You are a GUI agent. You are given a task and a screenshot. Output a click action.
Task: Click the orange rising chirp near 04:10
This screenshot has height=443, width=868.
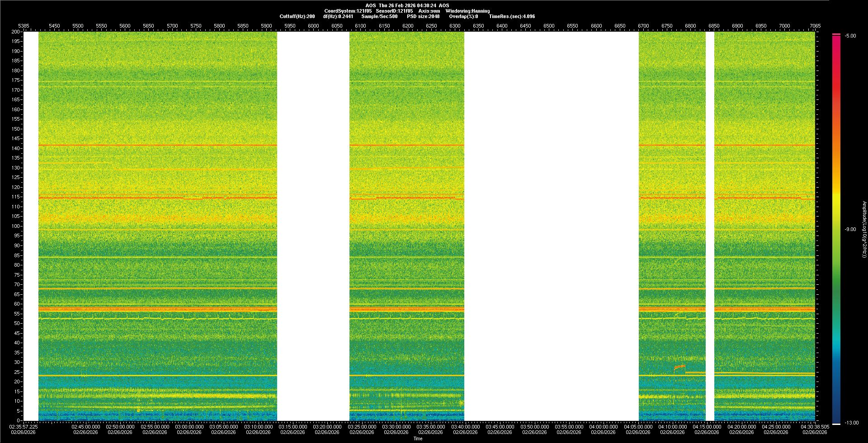tap(679, 367)
